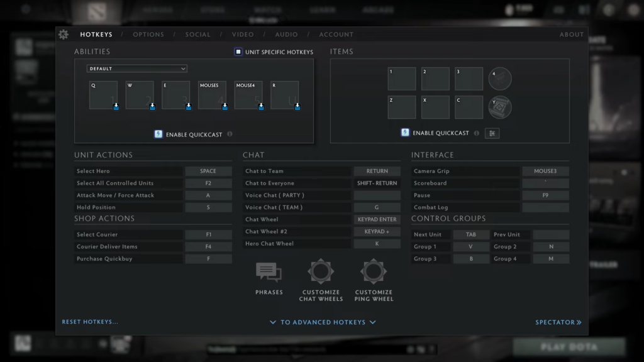This screenshot has height=362, width=644.
Task: Set the Prev Unit key binding
Action: [x=551, y=234]
